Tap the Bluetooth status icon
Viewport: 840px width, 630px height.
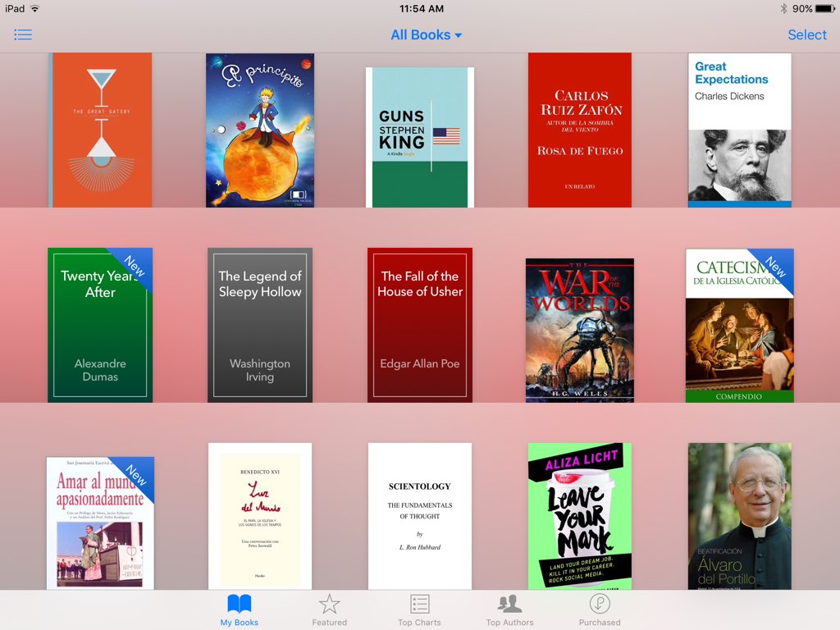coord(783,8)
